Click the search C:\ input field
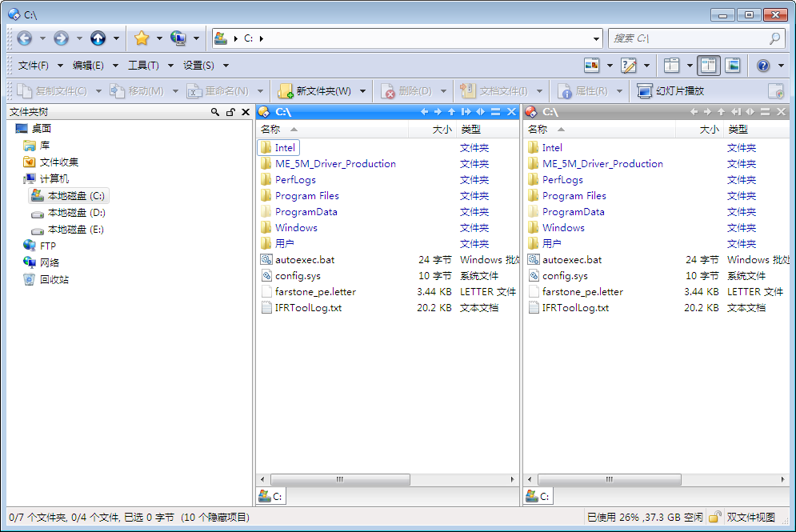Screen dimensions: 796x532 coord(690,38)
